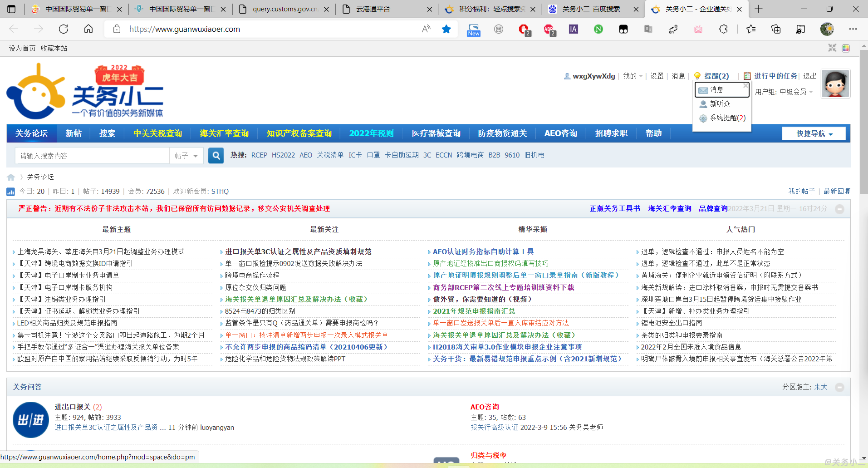Open the 关务论坛 nav tab

[x=31, y=133]
